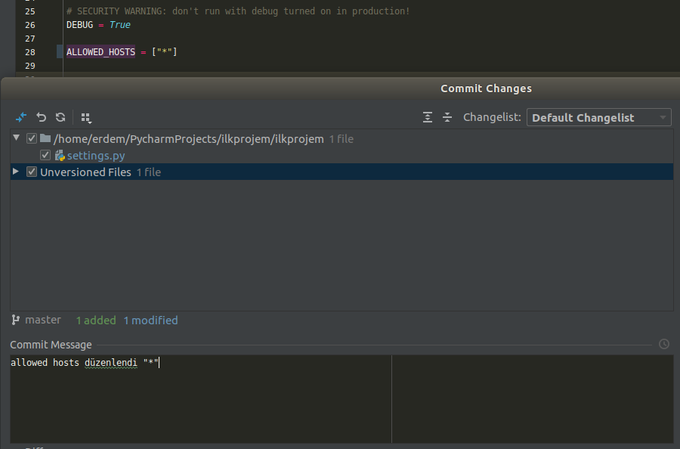Click the word 'düzenlendi' in commit message

pos(111,363)
